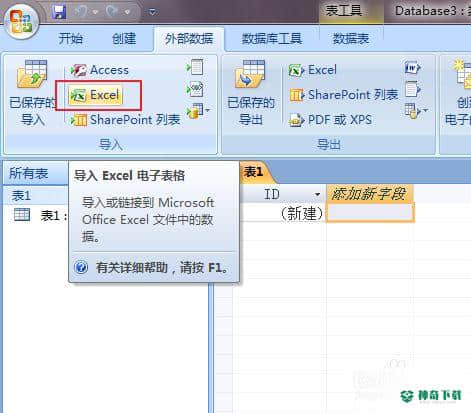Switch to the 创建 ribbon tab

coord(124,39)
